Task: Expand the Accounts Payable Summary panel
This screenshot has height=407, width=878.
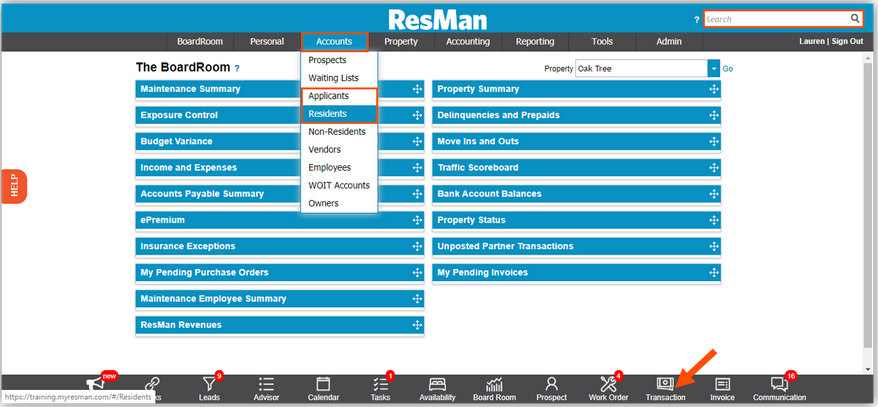Action: click(279, 194)
